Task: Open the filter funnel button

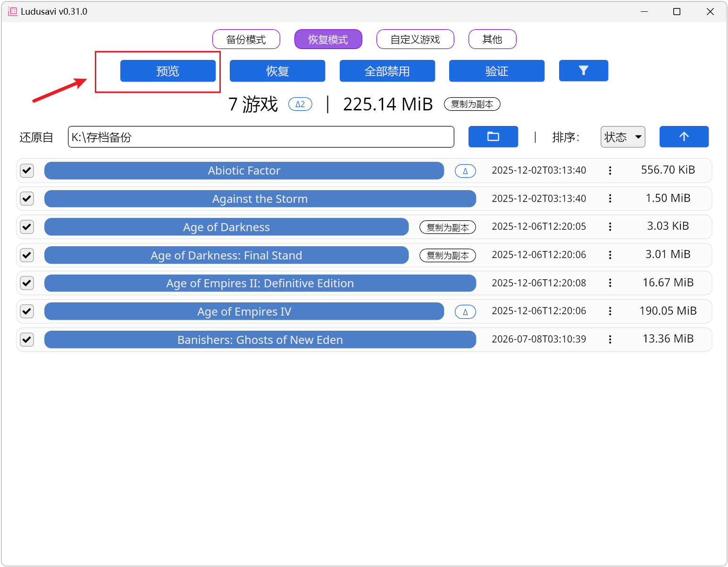Action: coord(583,71)
